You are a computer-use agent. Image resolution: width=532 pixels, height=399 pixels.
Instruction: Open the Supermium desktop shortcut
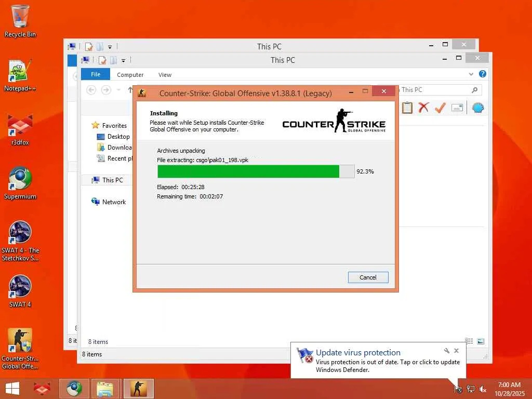pos(20,183)
